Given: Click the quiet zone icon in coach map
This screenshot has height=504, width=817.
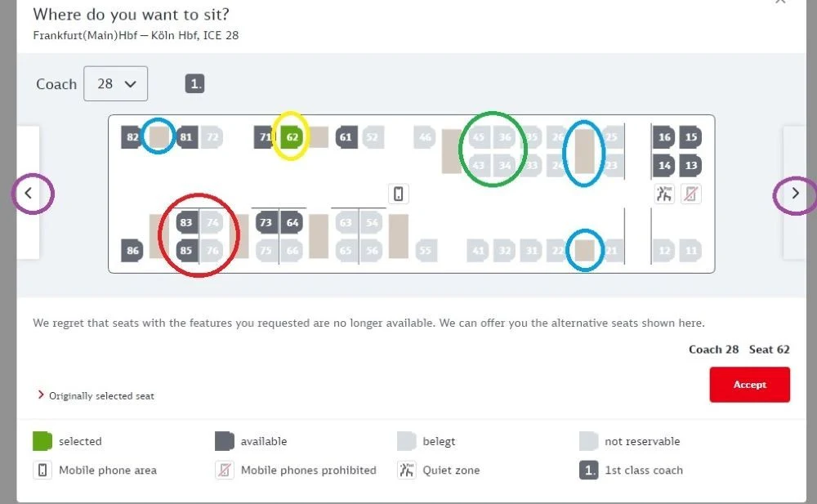Looking at the screenshot, I should pos(663,194).
